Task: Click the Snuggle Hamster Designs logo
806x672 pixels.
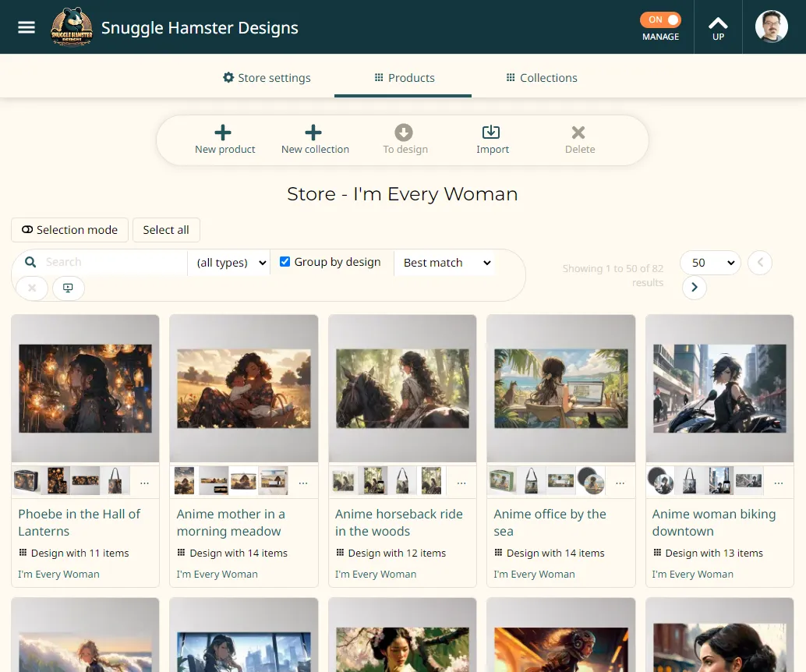Action: 72,27
